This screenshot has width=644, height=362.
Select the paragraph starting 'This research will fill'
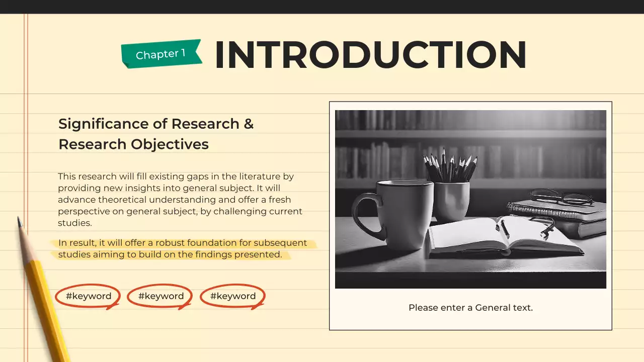point(180,200)
